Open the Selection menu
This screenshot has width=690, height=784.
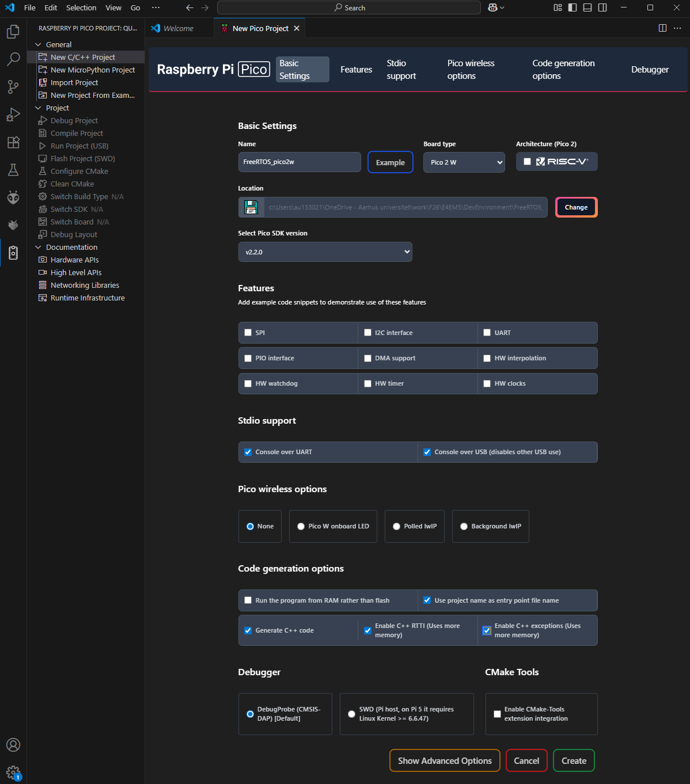tap(81, 7)
